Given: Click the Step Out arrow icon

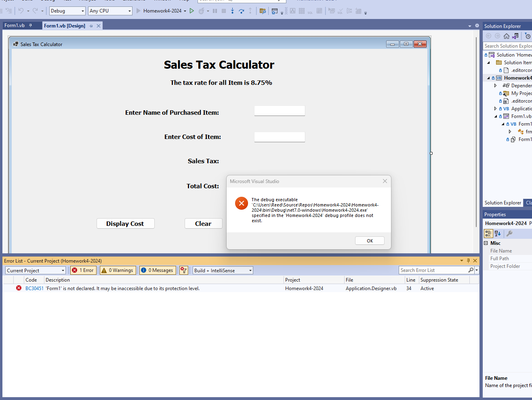Looking at the screenshot, I should point(250,11).
